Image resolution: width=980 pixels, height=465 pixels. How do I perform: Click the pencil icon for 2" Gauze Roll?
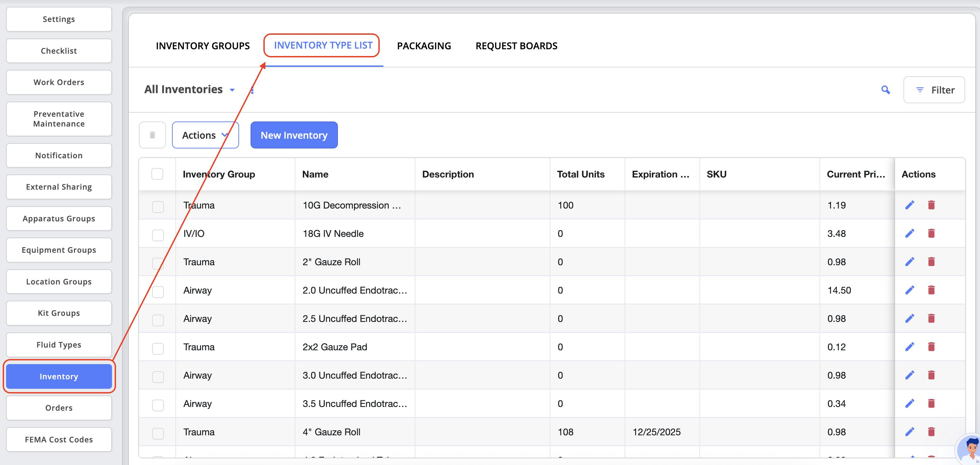click(x=909, y=262)
